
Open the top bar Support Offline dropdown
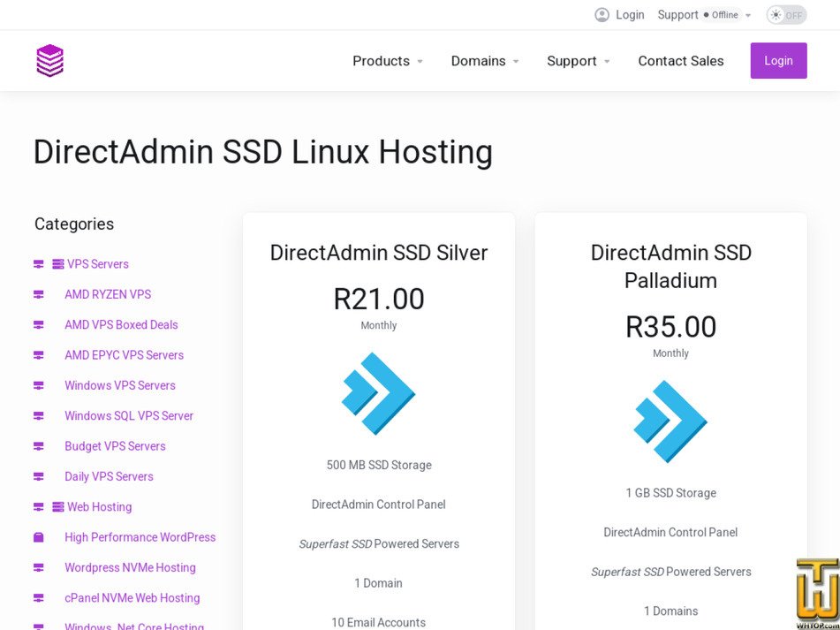point(705,15)
